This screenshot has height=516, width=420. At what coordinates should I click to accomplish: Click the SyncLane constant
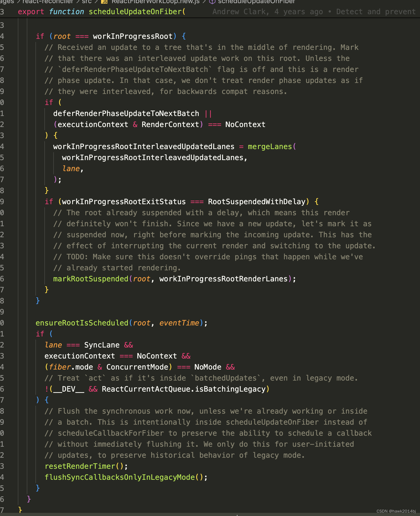pyautogui.click(x=102, y=345)
